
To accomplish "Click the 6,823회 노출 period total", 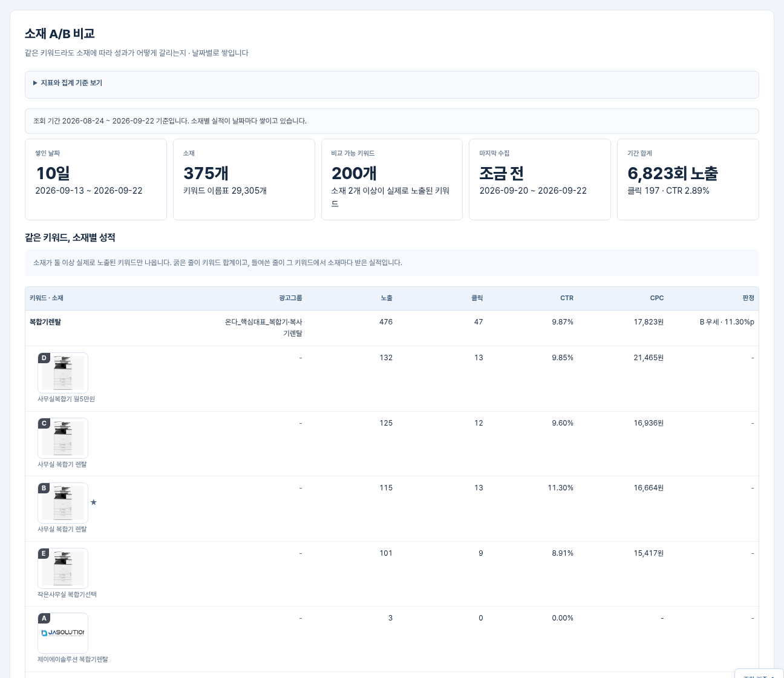I will click(x=673, y=173).
